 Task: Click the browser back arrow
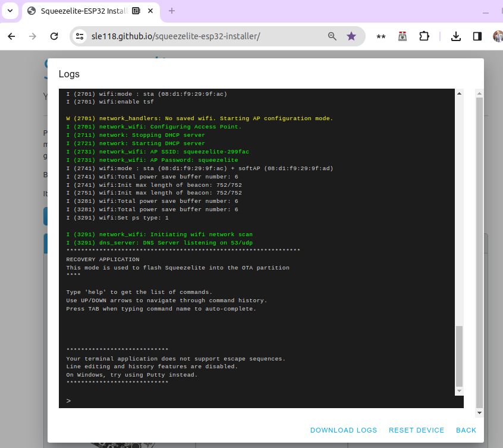tap(11, 36)
